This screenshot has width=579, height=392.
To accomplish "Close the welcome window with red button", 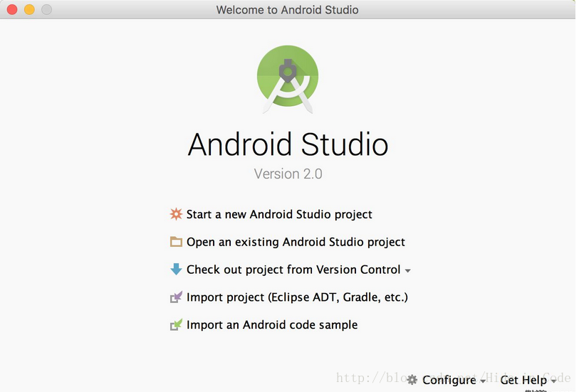I will [x=12, y=9].
